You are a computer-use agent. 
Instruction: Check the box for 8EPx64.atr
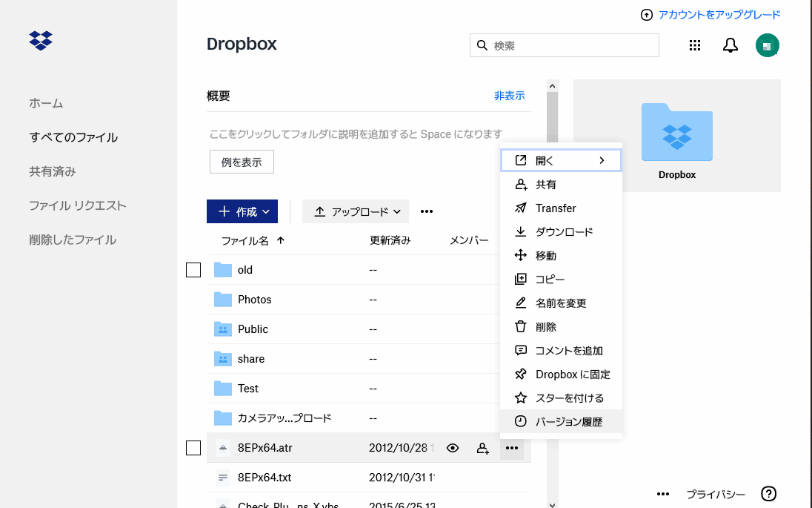193,449
